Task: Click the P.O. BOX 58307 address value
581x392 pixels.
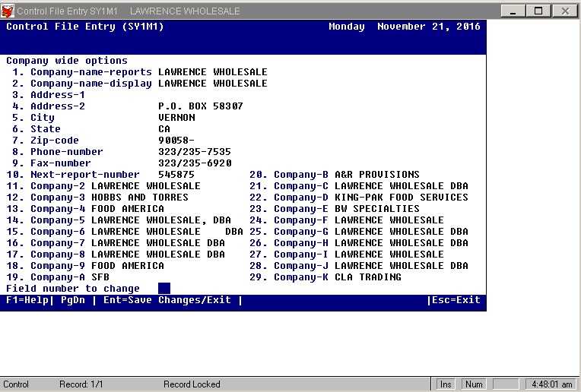Action: pyautogui.click(x=201, y=106)
